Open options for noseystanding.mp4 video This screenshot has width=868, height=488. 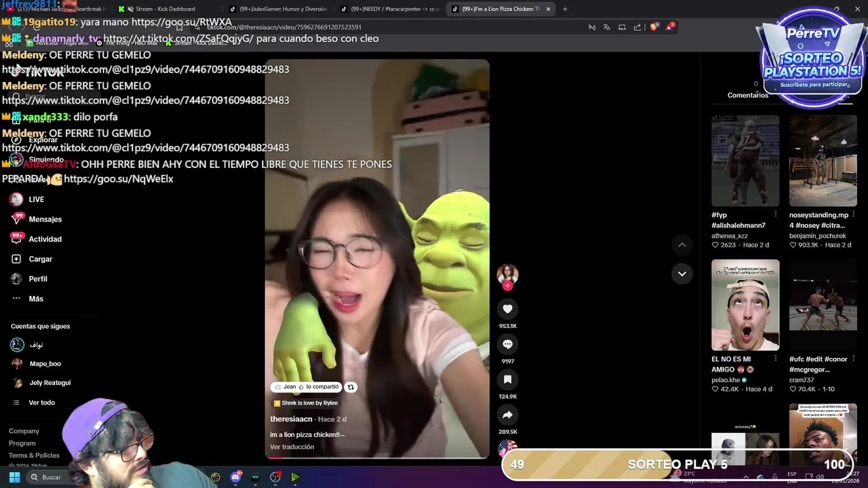point(853,215)
